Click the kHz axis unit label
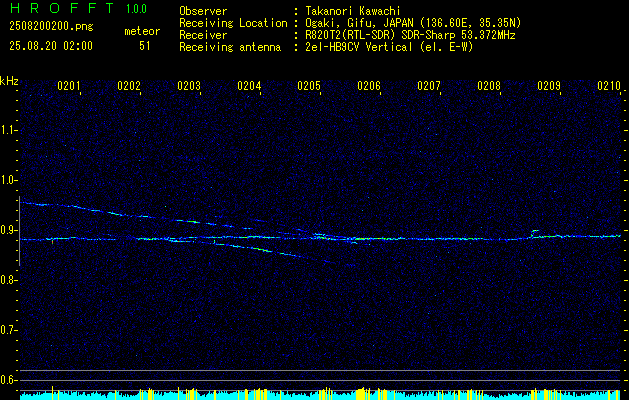This screenshot has height=400, width=629. tap(9, 81)
